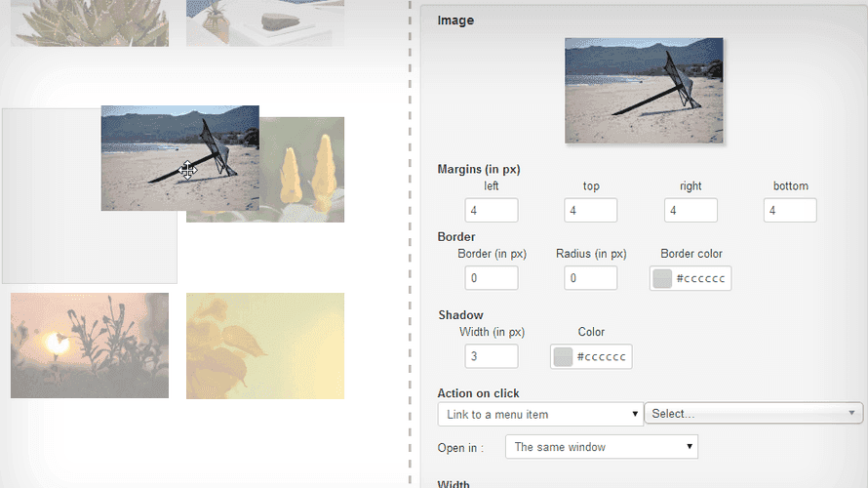Select the Shadow width input box
The image size is (868, 488).
click(x=492, y=357)
